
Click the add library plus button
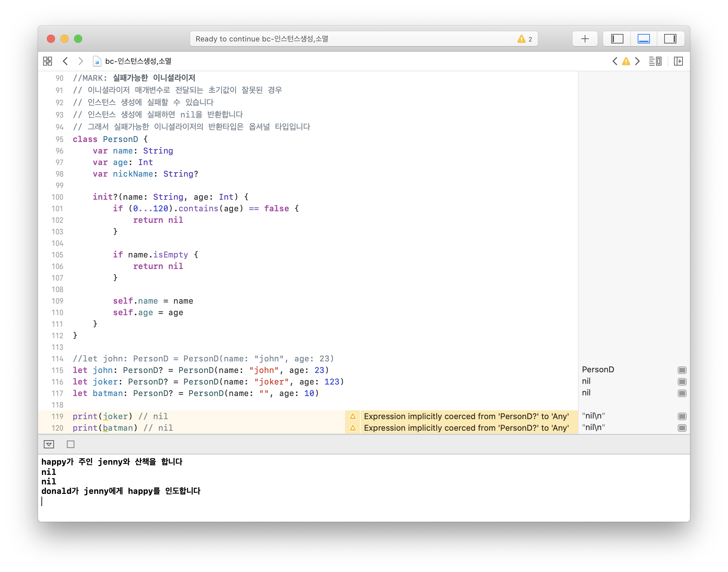(x=585, y=39)
